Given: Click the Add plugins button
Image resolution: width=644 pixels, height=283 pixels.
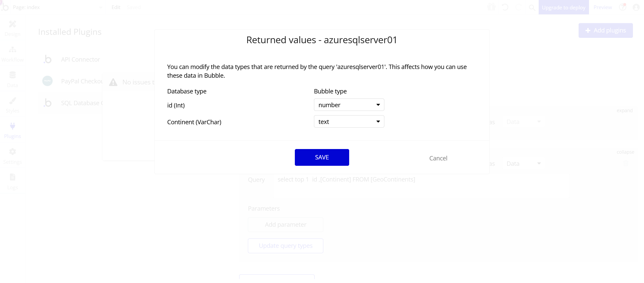Looking at the screenshot, I should pos(605,30).
